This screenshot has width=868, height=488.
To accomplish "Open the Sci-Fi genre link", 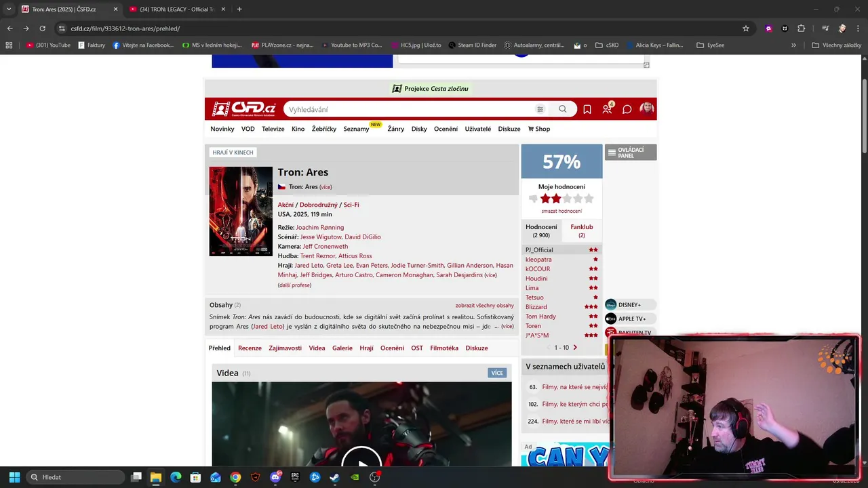I will point(351,205).
